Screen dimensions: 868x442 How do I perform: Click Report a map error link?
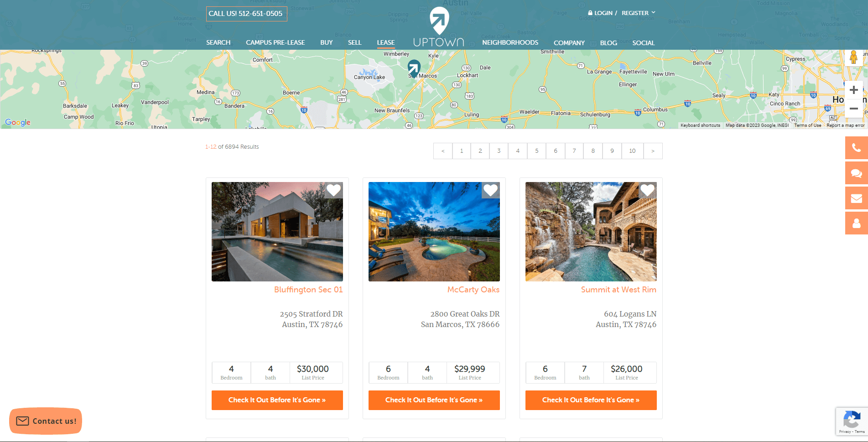click(x=845, y=125)
